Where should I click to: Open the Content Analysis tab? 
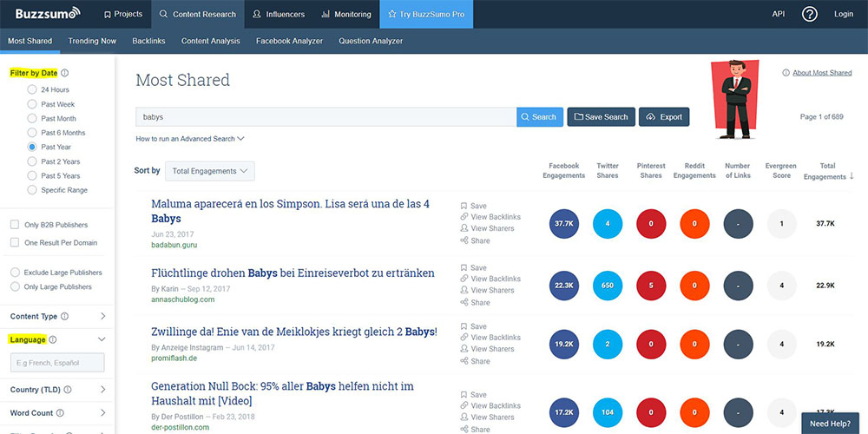tap(210, 41)
